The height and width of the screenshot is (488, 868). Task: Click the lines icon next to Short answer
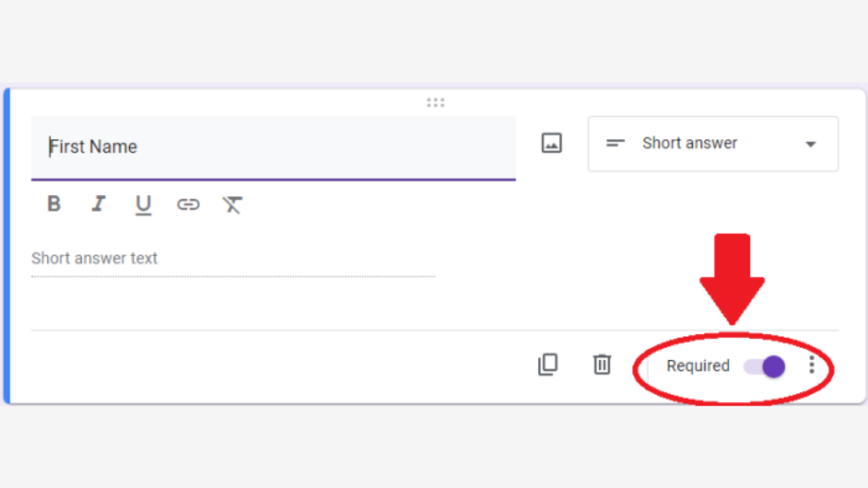pyautogui.click(x=616, y=143)
